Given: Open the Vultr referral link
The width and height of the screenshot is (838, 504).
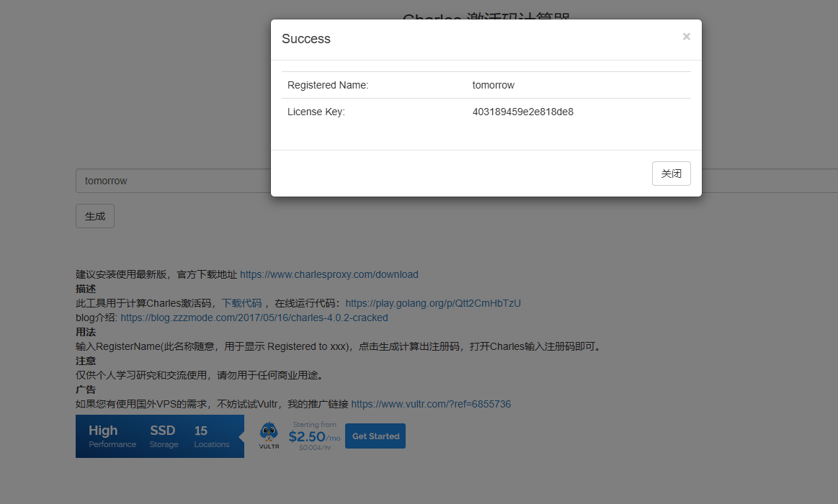Looking at the screenshot, I should [x=431, y=404].
